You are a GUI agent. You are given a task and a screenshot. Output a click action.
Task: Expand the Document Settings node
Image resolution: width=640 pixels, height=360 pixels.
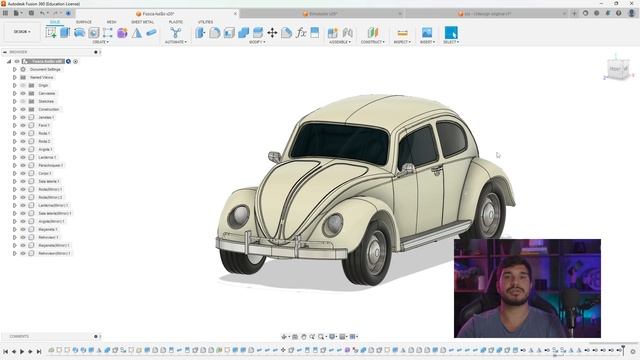click(15, 69)
